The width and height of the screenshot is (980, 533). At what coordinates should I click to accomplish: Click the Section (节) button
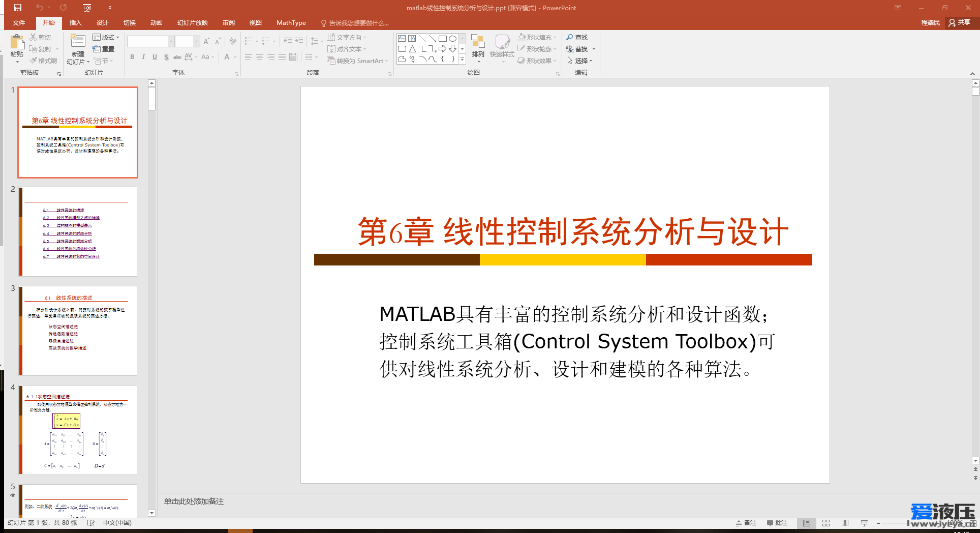[x=104, y=61]
